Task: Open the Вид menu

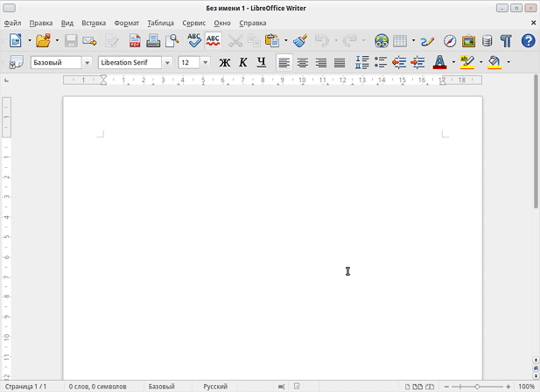Action: [67, 23]
